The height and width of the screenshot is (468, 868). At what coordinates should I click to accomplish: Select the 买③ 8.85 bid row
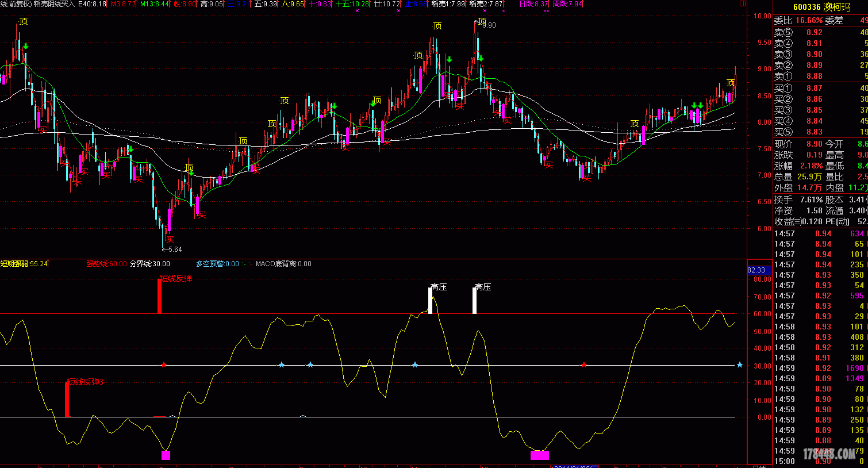tap(821, 110)
